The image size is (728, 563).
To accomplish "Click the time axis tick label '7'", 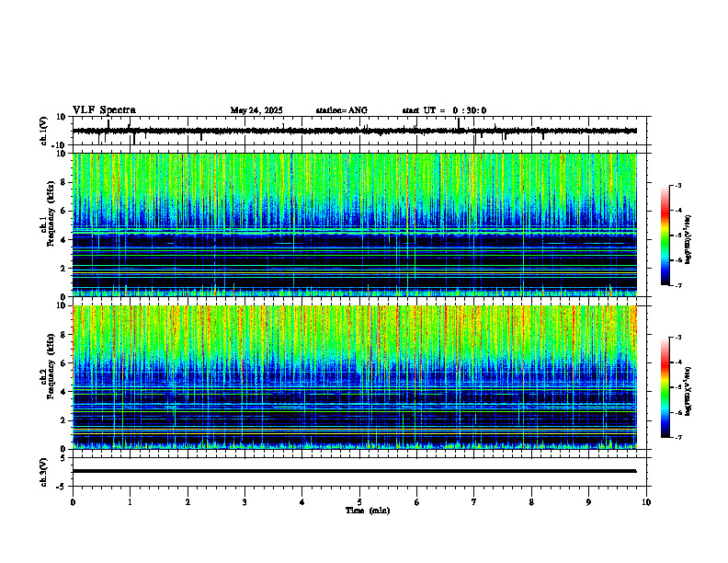I will tap(474, 502).
